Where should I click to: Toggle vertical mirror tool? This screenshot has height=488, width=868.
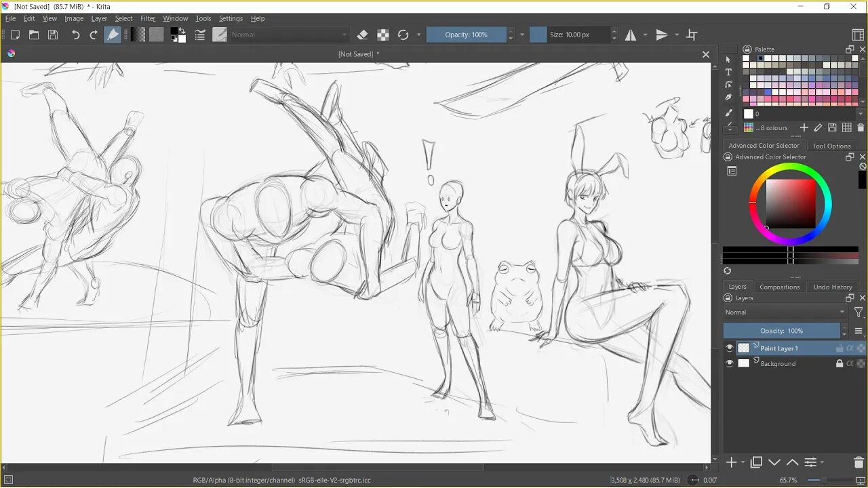[x=663, y=35]
